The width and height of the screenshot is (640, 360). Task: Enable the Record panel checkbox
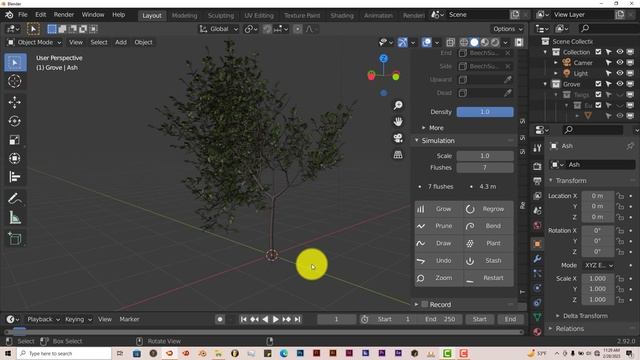[x=424, y=304]
